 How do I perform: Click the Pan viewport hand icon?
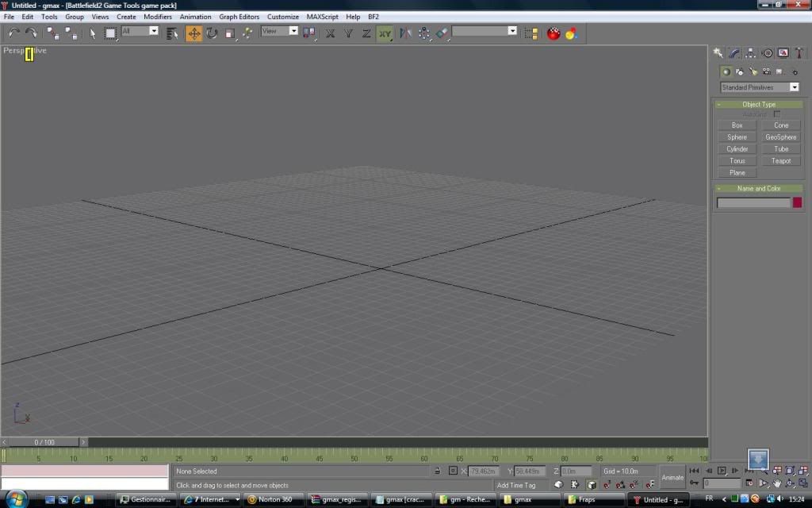pos(777,483)
